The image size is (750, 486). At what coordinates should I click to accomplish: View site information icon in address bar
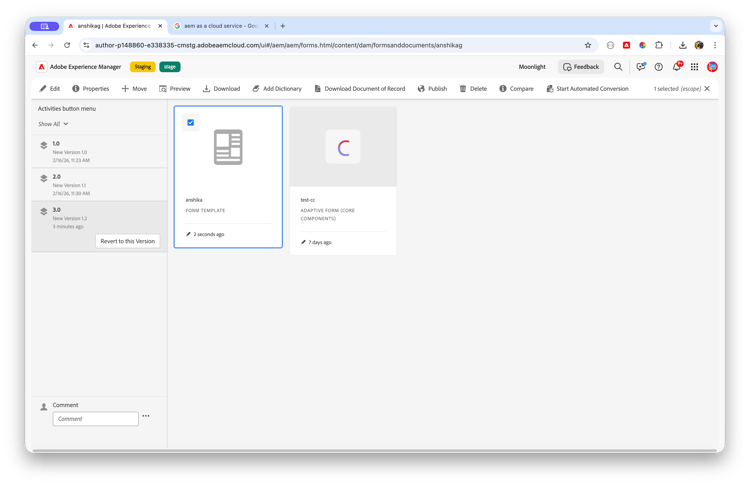click(86, 45)
